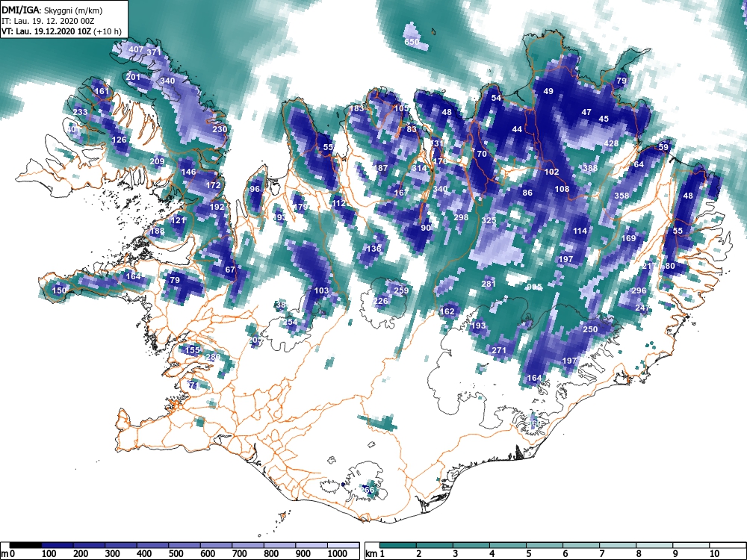Pick the 5–6 km teal legend swatch
Screen dimensions: 747x560
click(545, 545)
